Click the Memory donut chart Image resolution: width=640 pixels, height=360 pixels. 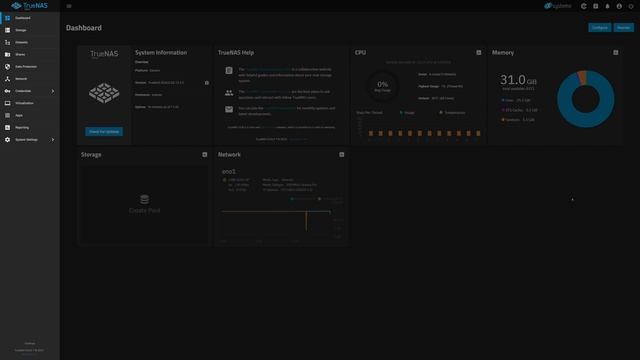(585, 99)
